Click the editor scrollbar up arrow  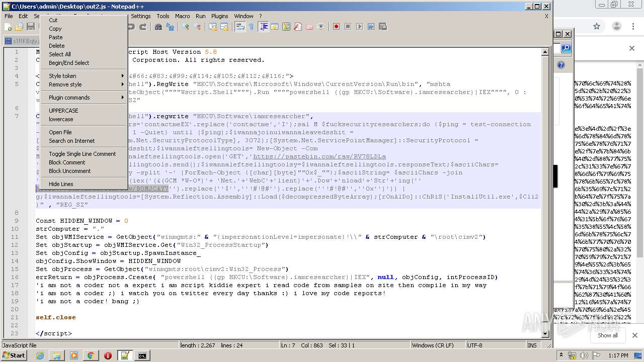pyautogui.click(x=545, y=52)
